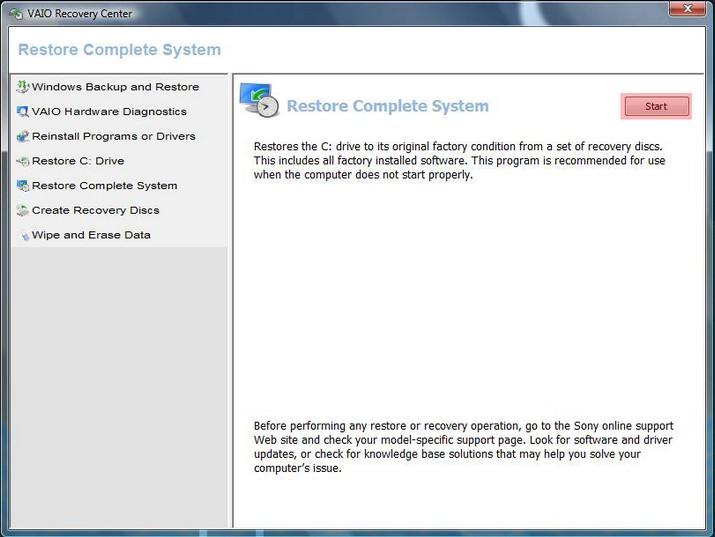Image resolution: width=715 pixels, height=537 pixels.
Task: Open Windows Backup and Restore
Action: tap(115, 87)
